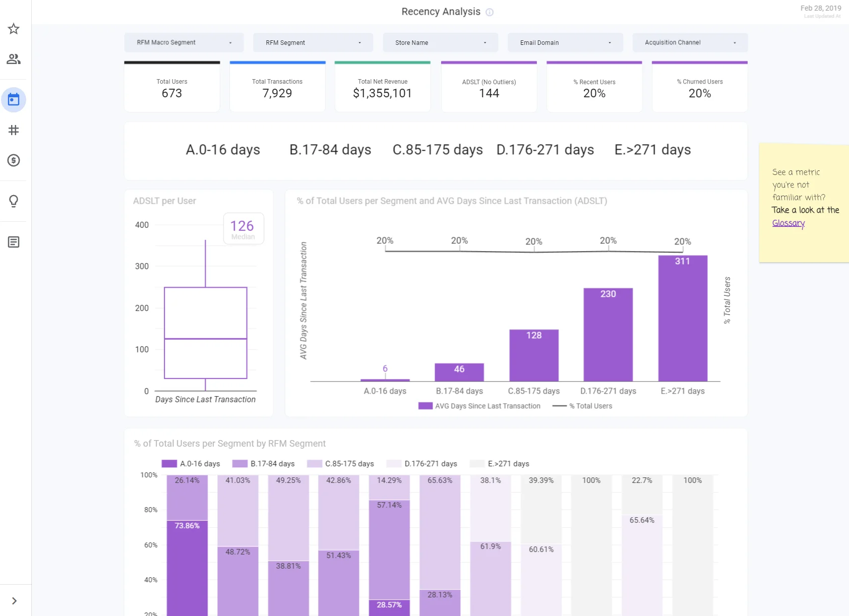
Task: Click the star favorites sidebar icon
Action: [14, 29]
